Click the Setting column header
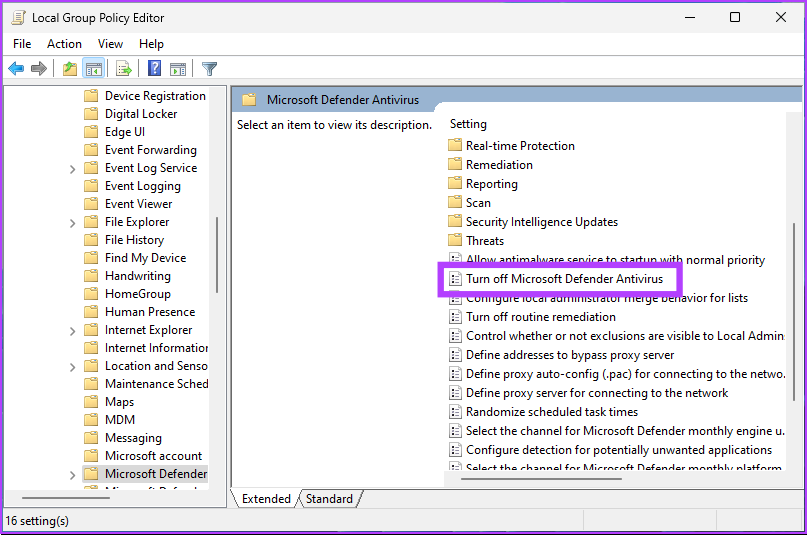Screen dimensions: 807x535 click(468, 124)
